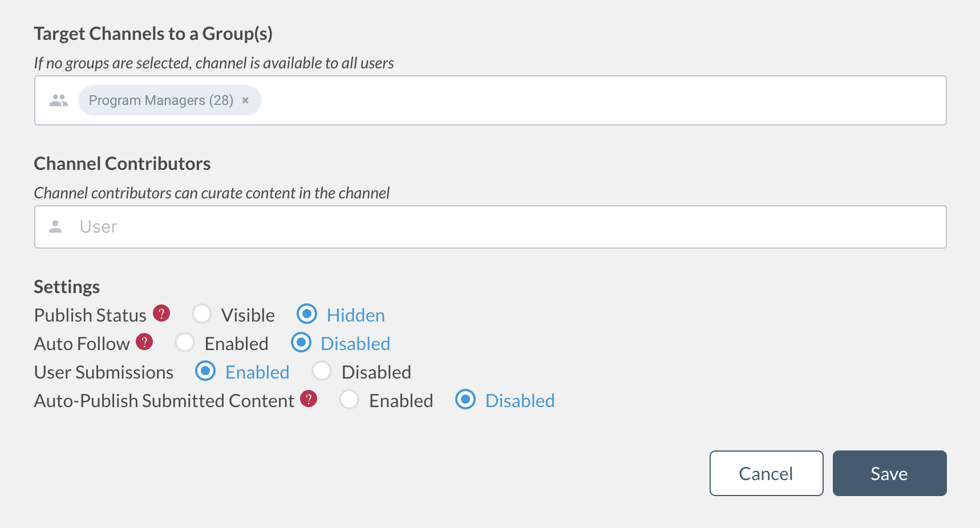
Task: Disable User Submissions radio button
Action: [322, 371]
